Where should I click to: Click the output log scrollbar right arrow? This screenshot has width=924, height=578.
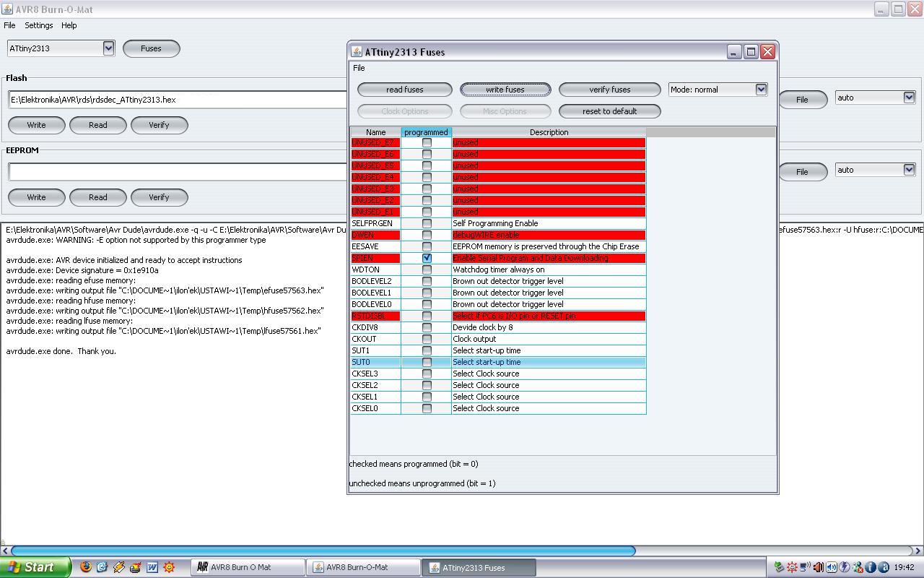[918, 551]
